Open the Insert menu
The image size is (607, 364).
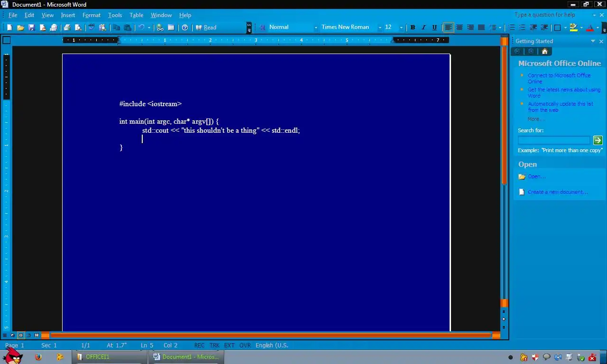pos(68,15)
